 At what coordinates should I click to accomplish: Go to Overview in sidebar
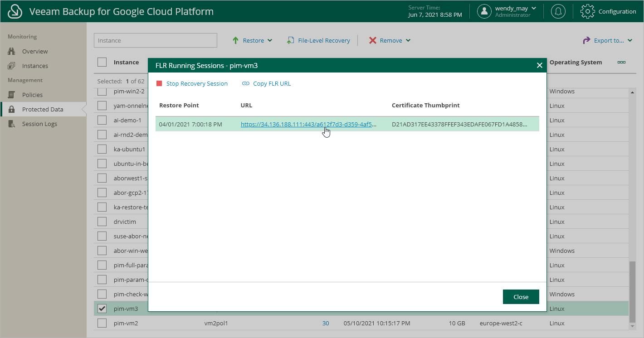(35, 51)
